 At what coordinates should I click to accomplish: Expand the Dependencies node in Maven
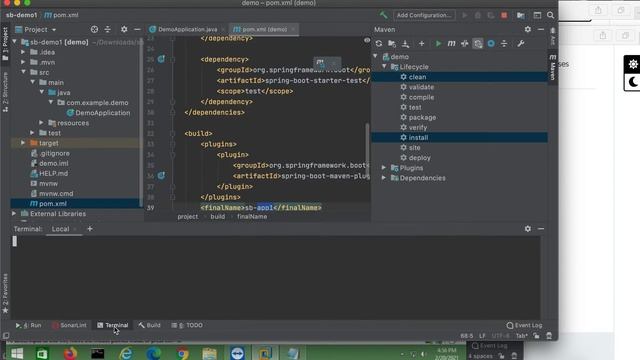tap(384, 178)
